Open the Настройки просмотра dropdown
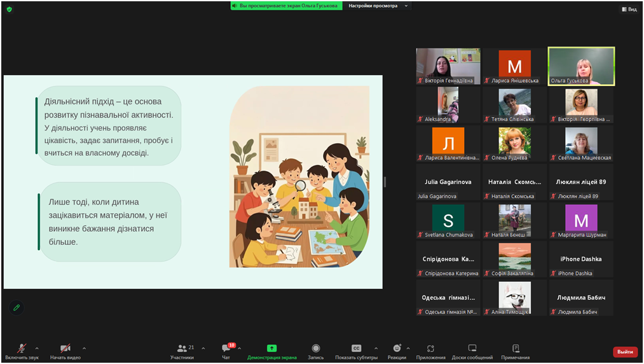Image resolution: width=644 pixels, height=364 pixels. click(378, 6)
